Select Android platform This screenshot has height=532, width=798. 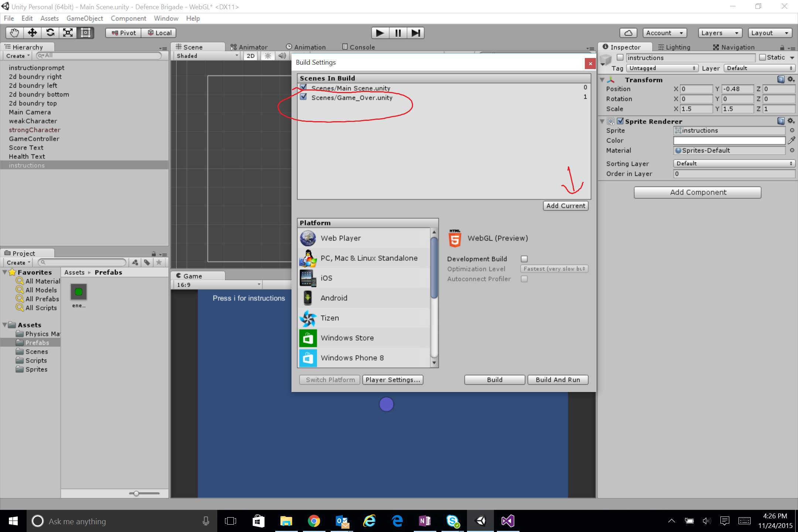pyautogui.click(x=364, y=298)
